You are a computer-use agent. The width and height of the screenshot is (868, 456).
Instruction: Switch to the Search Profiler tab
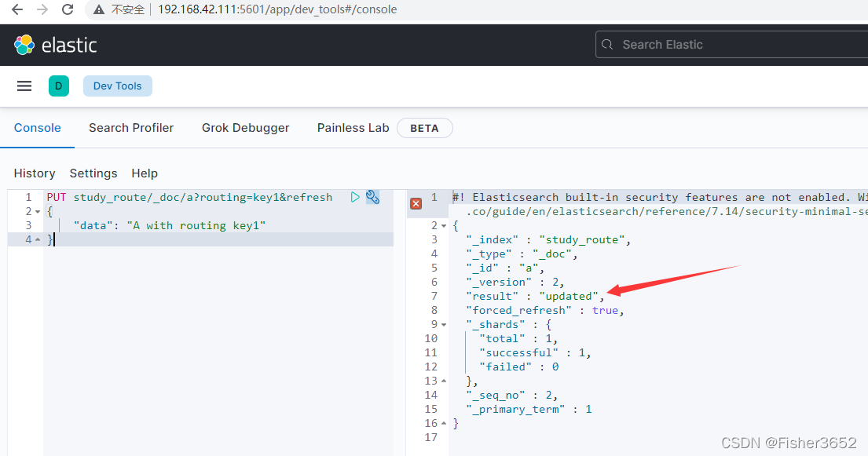pos(131,128)
